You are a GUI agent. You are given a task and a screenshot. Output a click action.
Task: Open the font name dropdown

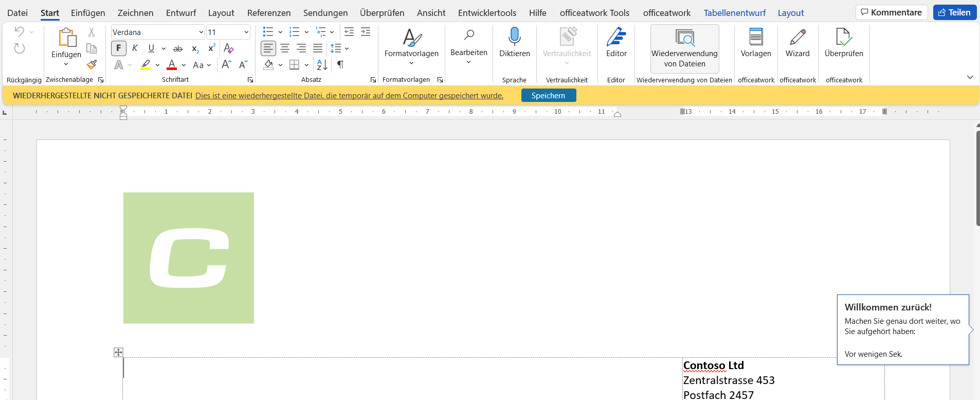[201, 32]
